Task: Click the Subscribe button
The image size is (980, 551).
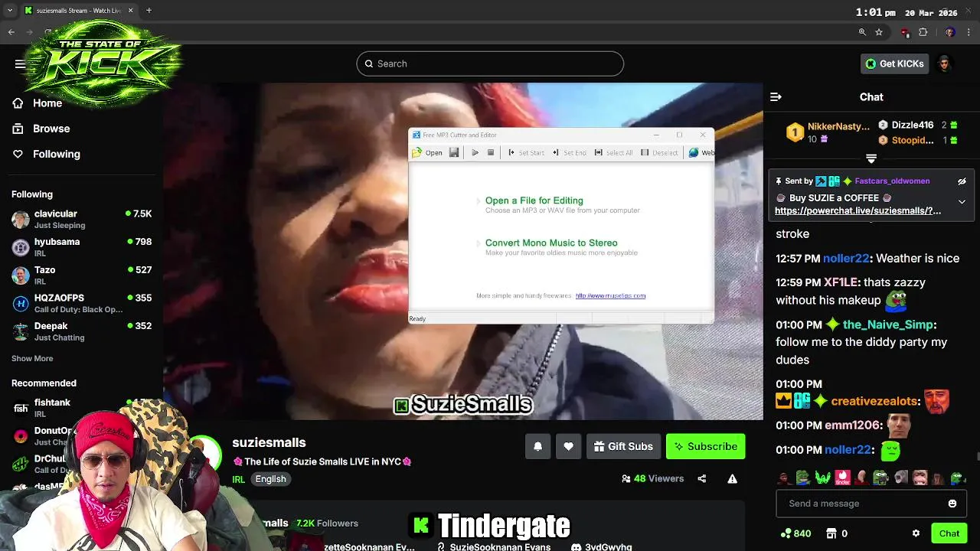Action: 705,446
